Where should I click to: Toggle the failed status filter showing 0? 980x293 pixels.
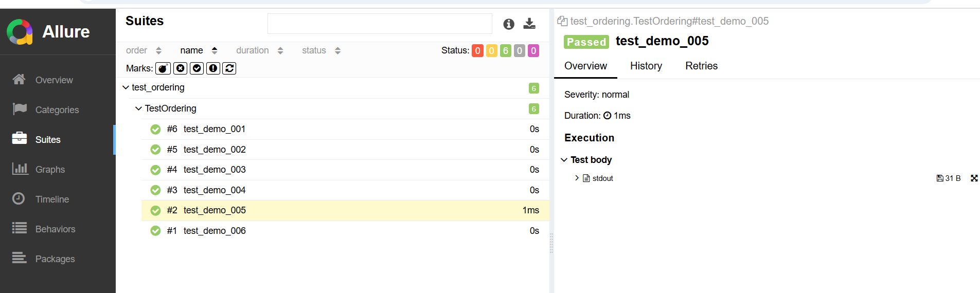coord(477,50)
